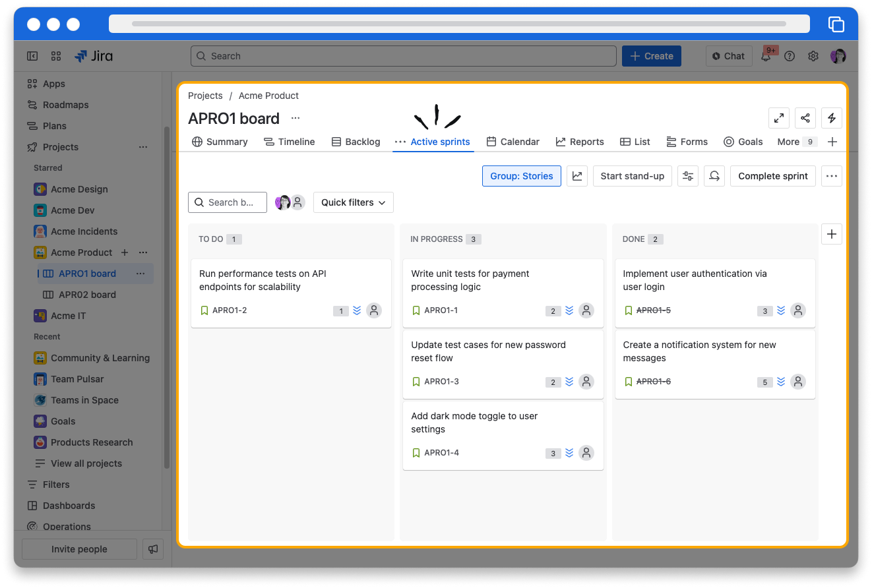Viewport: 872px width, 588px height.
Task: Click the Invite people button
Action: click(x=79, y=549)
